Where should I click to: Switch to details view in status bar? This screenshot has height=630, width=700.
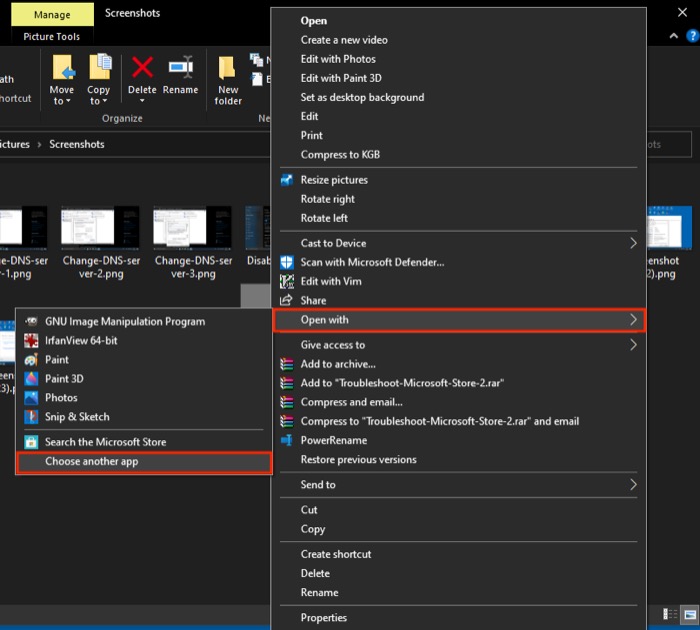(670, 615)
